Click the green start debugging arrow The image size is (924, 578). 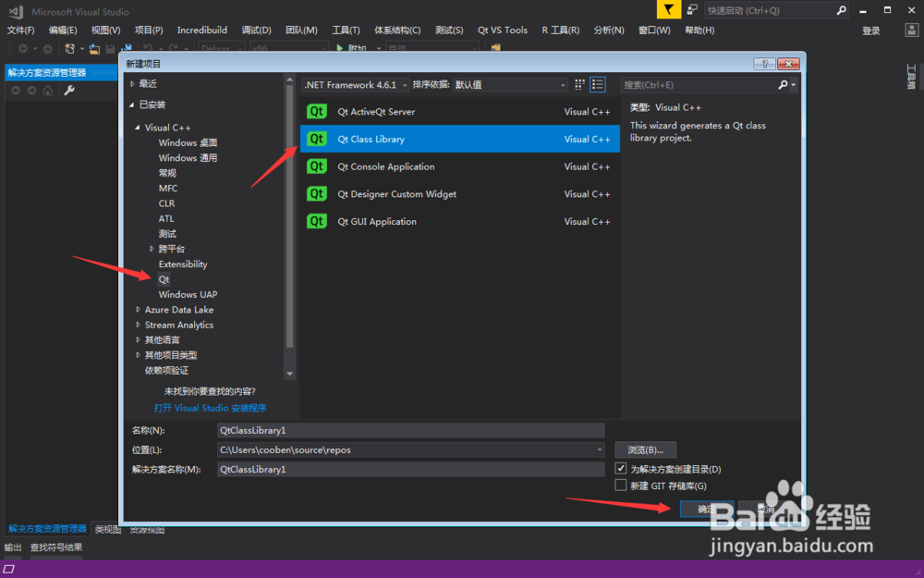340,48
